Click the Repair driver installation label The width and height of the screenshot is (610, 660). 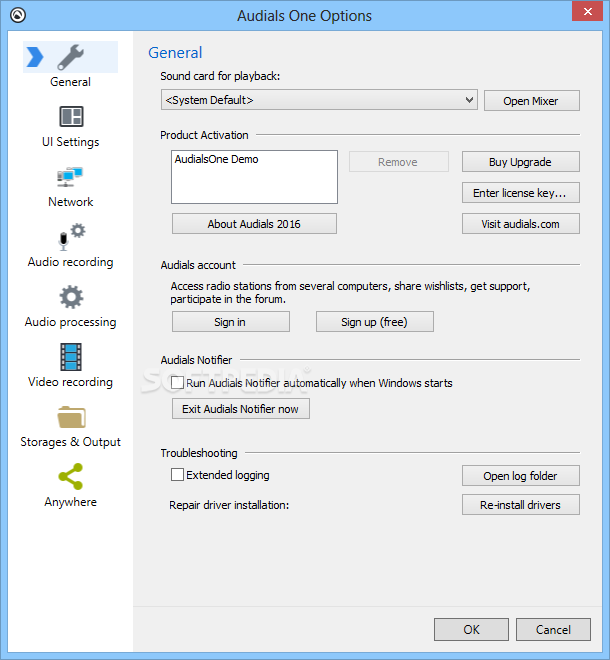coord(229,505)
